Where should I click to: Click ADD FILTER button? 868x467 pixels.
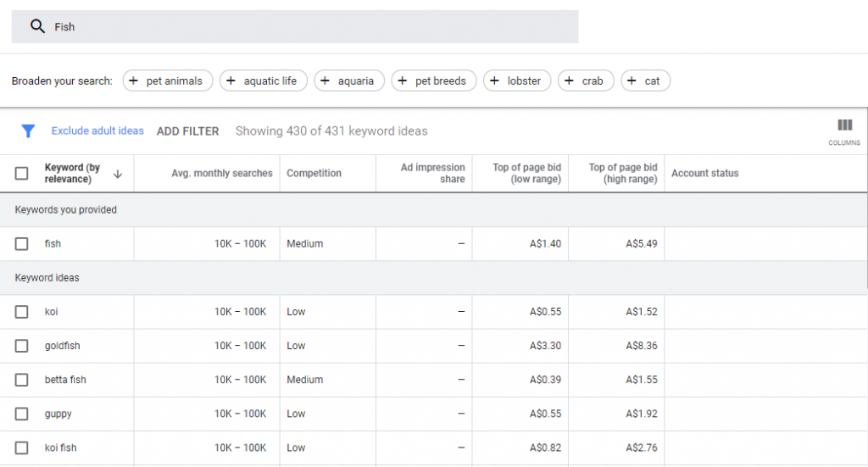[187, 131]
